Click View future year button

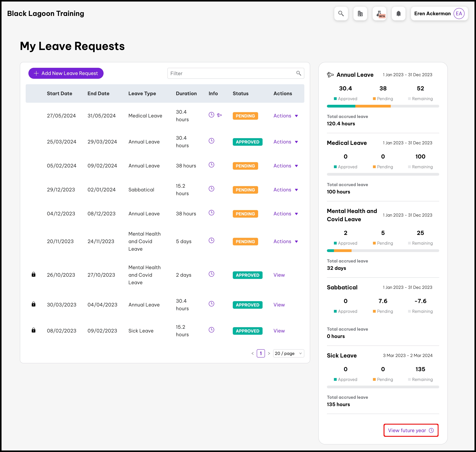411,430
